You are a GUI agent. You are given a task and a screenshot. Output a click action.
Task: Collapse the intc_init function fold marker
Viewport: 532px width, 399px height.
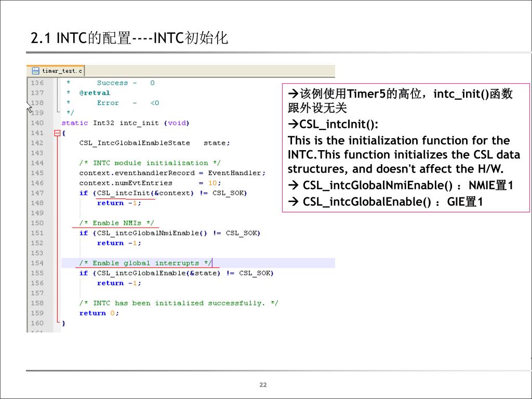[57, 133]
